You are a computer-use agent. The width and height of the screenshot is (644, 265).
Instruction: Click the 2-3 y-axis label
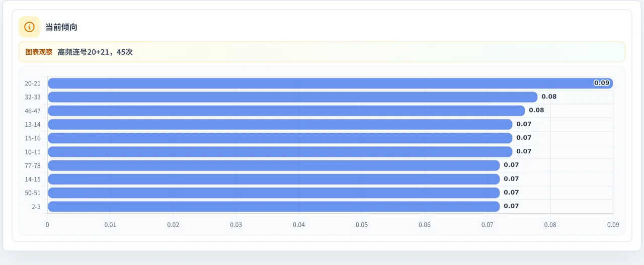click(36, 206)
